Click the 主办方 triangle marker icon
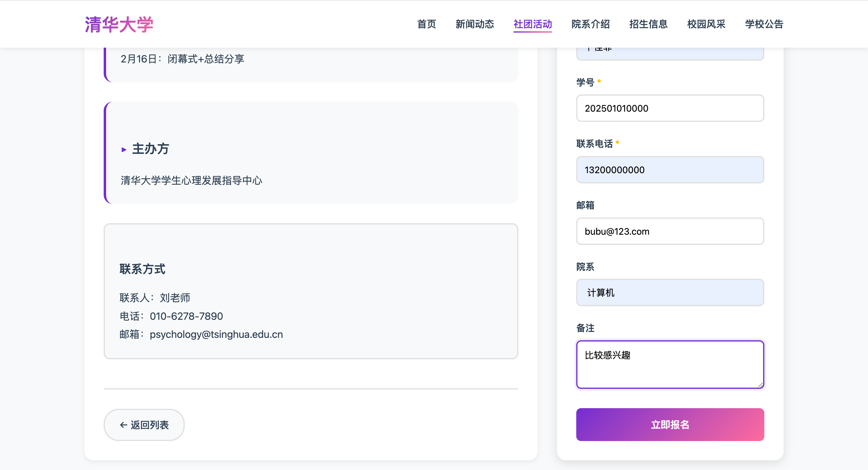Viewport: 868px width, 470px height. pos(124,150)
